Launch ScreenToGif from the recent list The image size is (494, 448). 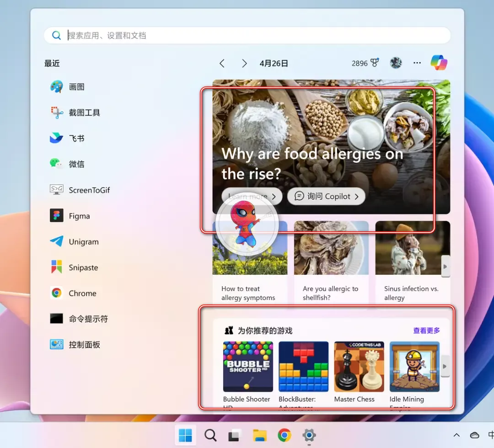(57, 190)
